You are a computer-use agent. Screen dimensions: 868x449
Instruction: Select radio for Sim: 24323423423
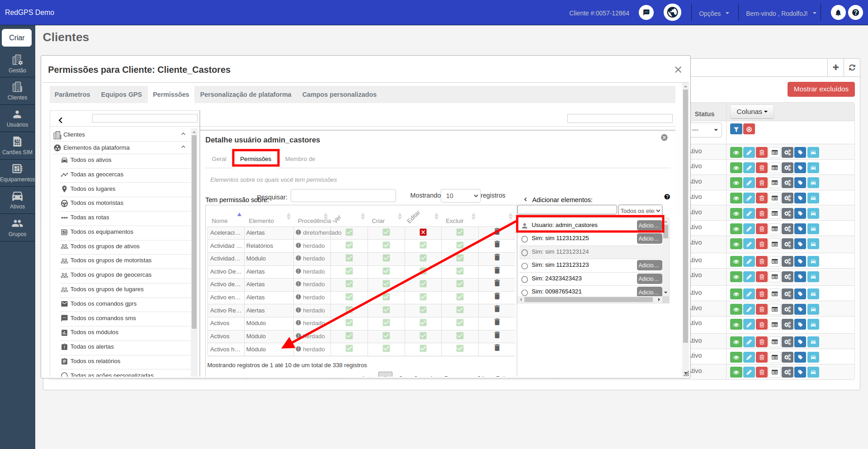[x=524, y=279]
